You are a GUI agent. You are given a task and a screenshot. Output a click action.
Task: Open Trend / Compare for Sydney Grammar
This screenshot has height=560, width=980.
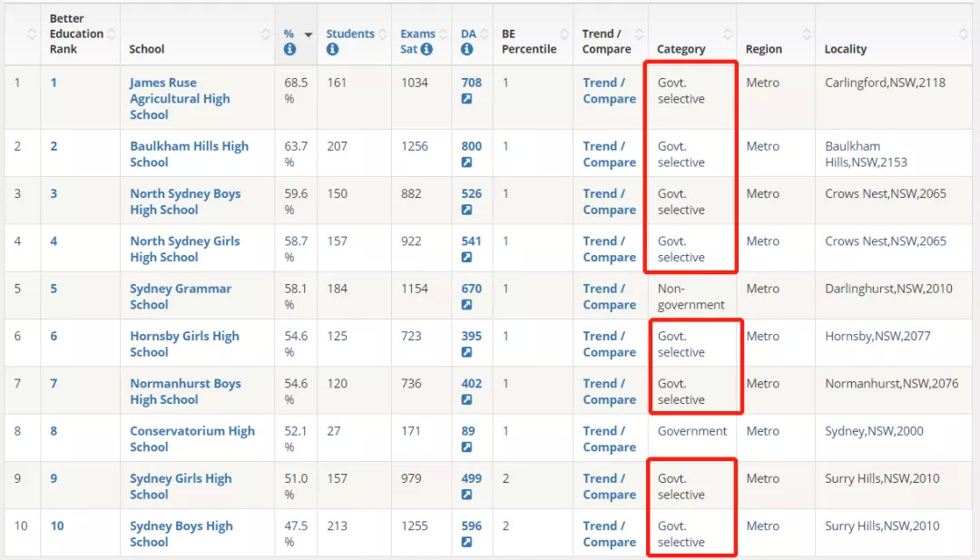pos(609,297)
